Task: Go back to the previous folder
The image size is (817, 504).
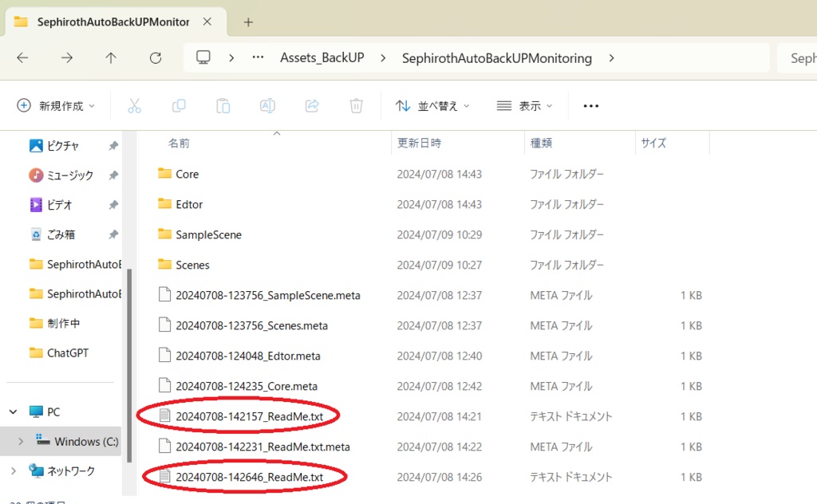Action: tap(22, 57)
